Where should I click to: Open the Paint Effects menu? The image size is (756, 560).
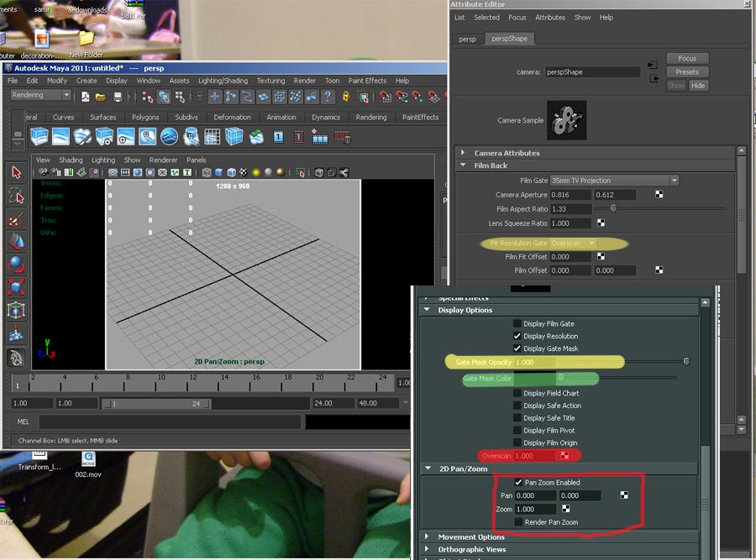[367, 81]
